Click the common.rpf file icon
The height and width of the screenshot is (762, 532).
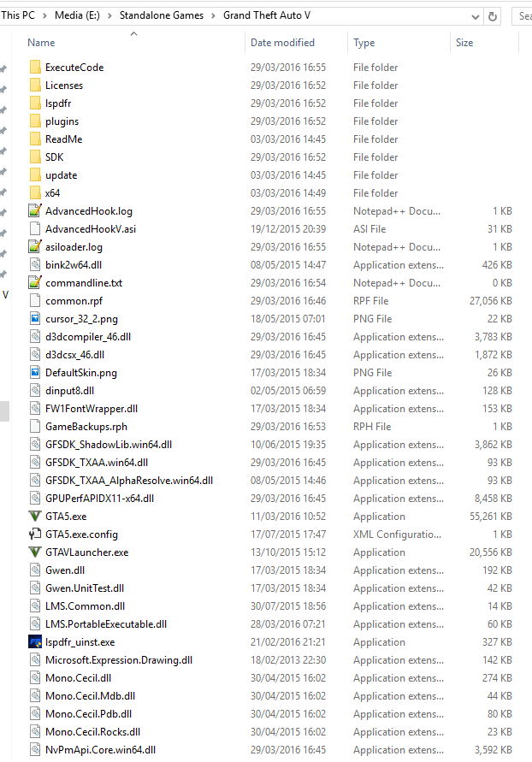coord(35,301)
